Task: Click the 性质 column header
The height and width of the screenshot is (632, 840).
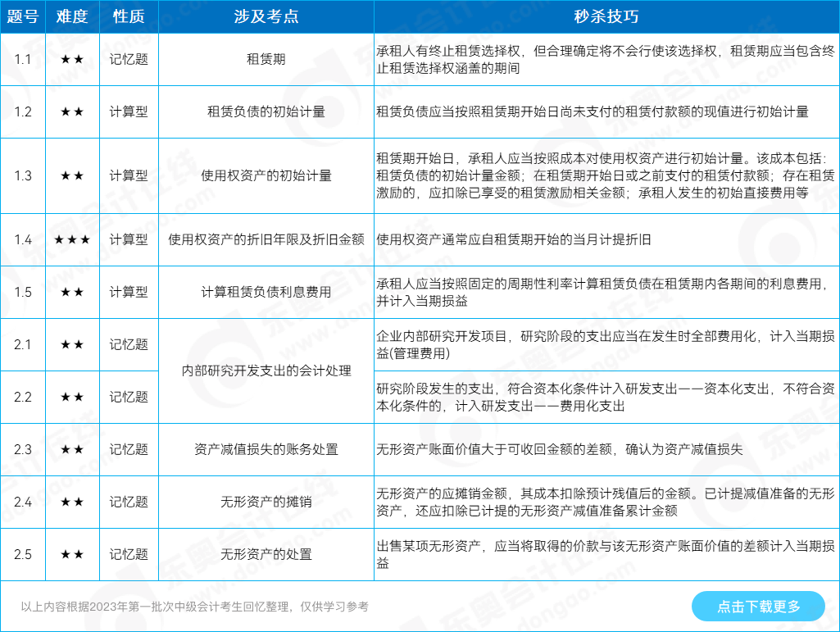Action: point(129,16)
